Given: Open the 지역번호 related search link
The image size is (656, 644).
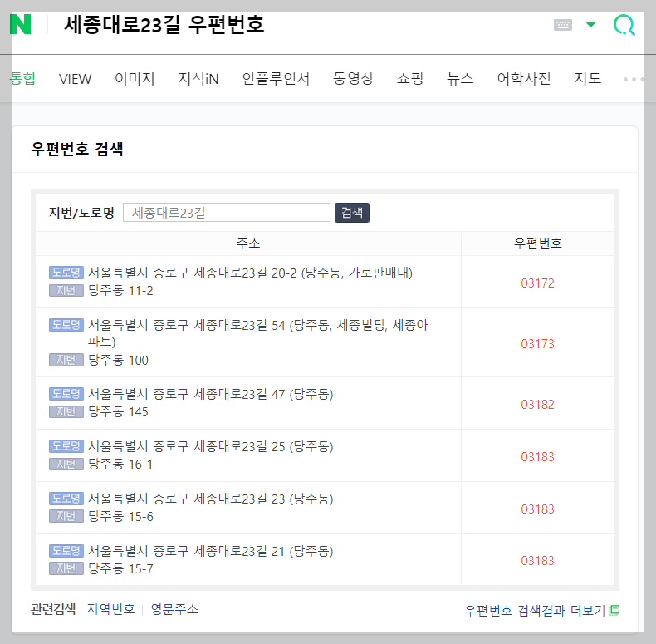Looking at the screenshot, I should (x=111, y=609).
